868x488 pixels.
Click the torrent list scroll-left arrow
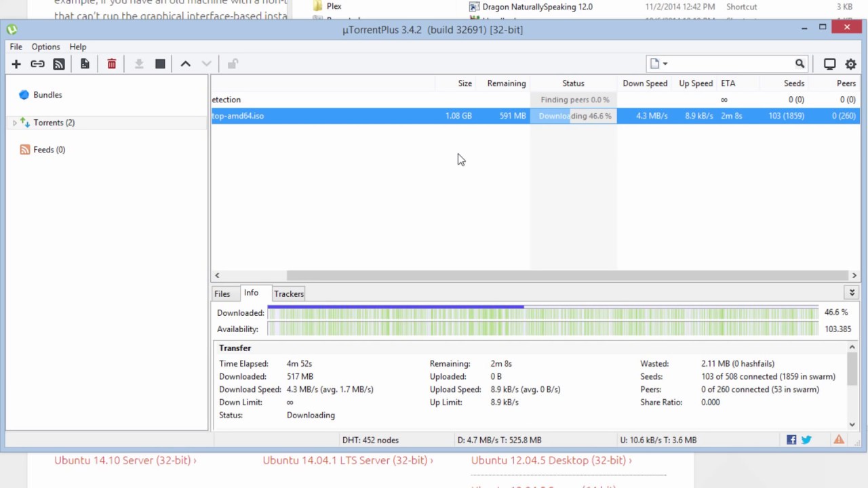click(217, 275)
